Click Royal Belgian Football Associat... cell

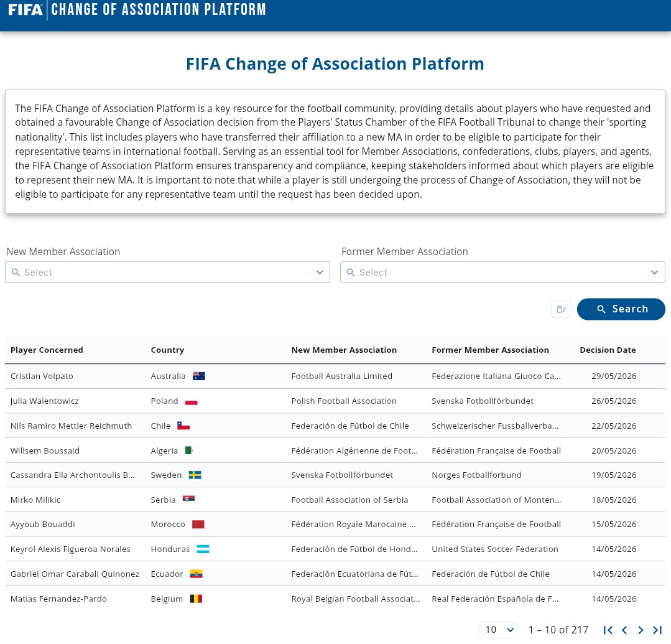coord(356,599)
